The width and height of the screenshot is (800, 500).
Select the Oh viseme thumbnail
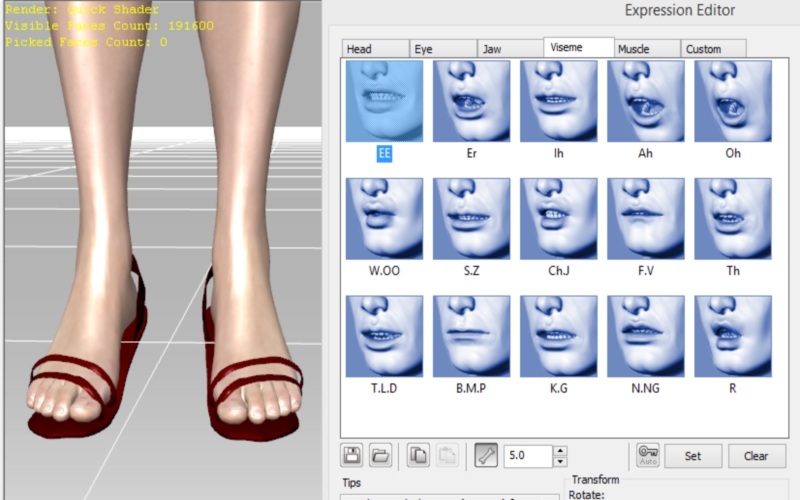733,101
